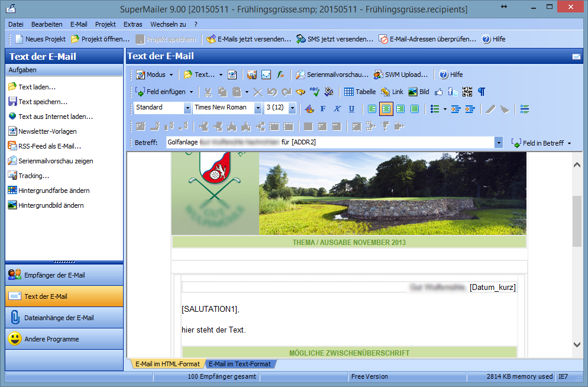Switch to E-Mail im Text-Format tab
Image resolution: width=588 pixels, height=387 pixels.
click(x=239, y=364)
